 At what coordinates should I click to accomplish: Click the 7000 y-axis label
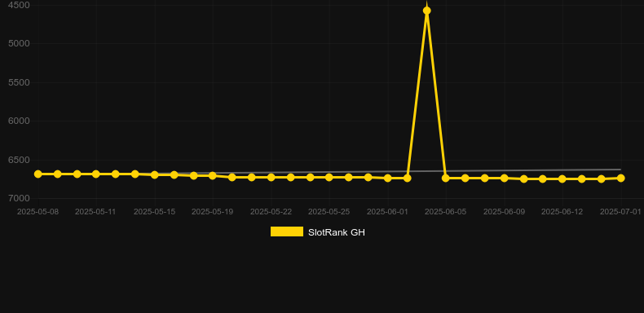19,198
